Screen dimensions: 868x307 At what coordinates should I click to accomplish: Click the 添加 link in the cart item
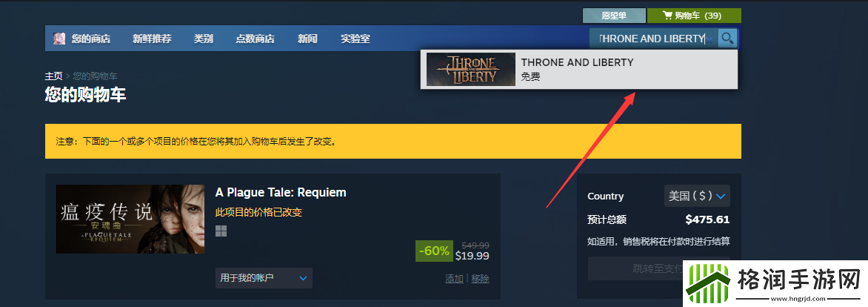454,279
